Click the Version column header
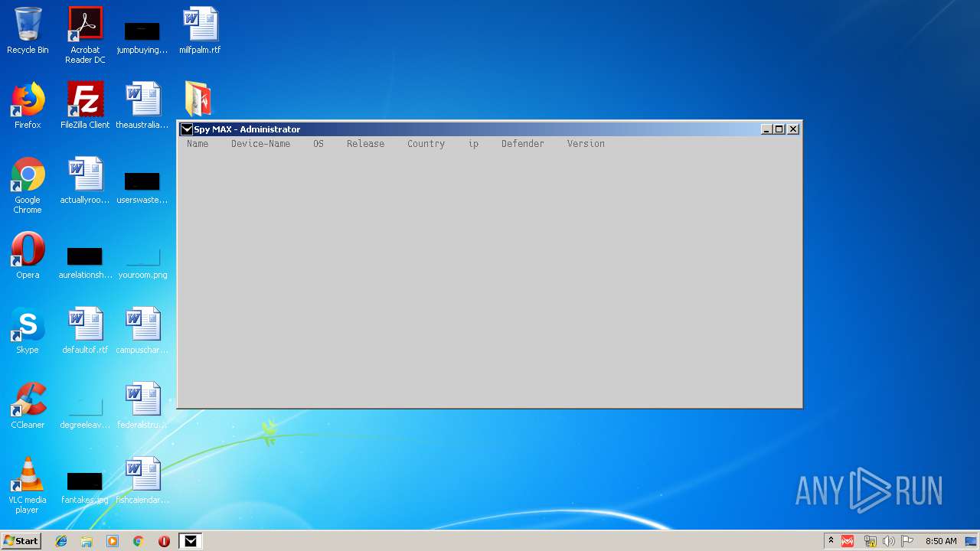980x551 pixels. coord(586,144)
